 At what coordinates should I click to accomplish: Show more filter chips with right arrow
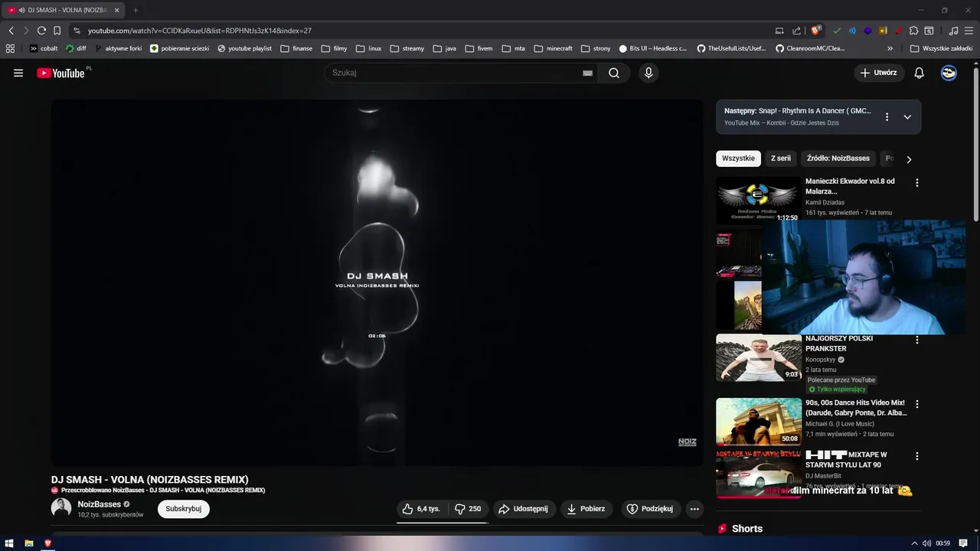[909, 159]
